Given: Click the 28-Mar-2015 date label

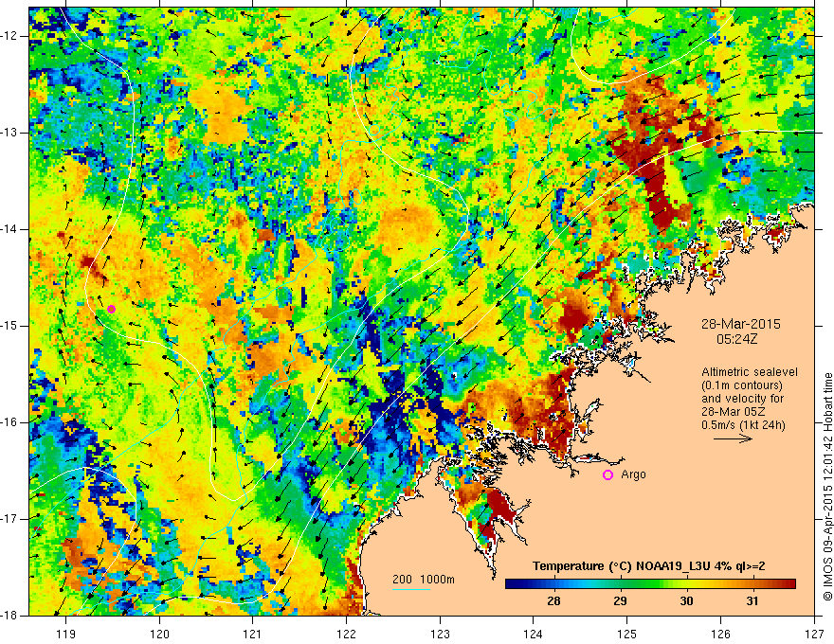Looking at the screenshot, I should click(741, 324).
